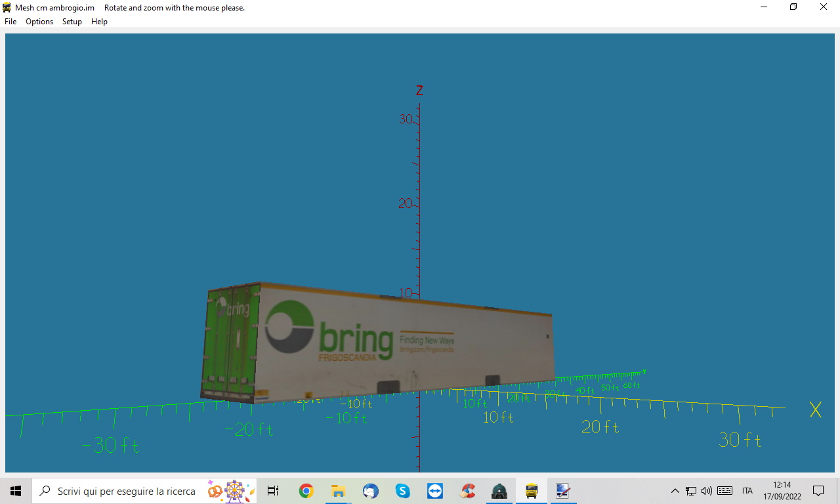The image size is (840, 504).
Task: Open the notification center
Action: tap(818, 491)
